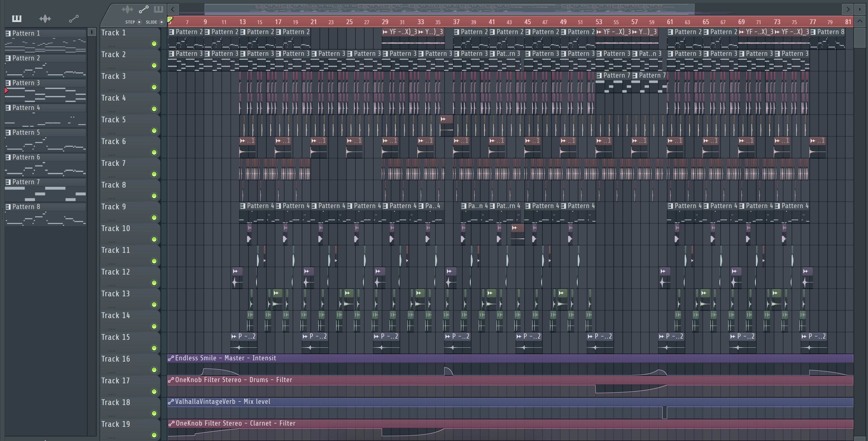
Task: Open menu of first Pattern 7 clip on Track 3
Action: tap(599, 76)
